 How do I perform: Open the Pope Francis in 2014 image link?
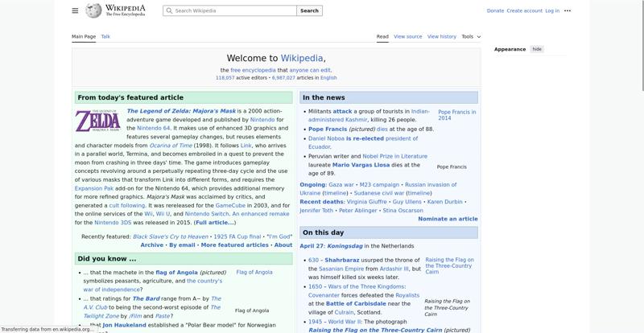tap(457, 115)
